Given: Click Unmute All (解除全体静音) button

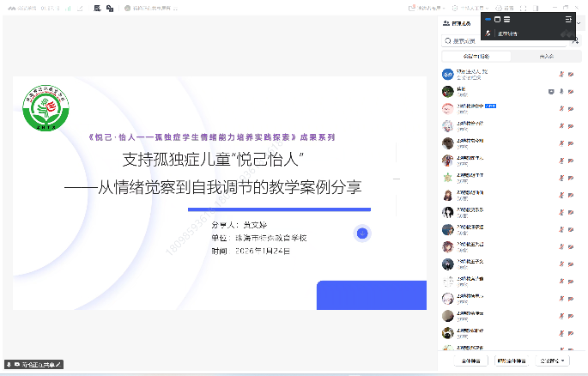Looking at the screenshot, I should point(512,361).
